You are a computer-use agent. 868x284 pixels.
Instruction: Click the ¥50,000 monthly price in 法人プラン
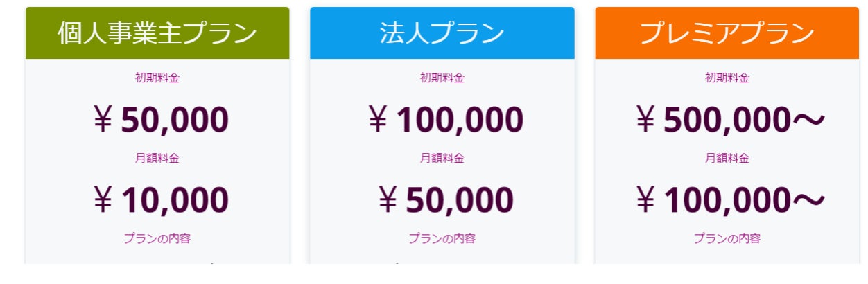point(446,200)
